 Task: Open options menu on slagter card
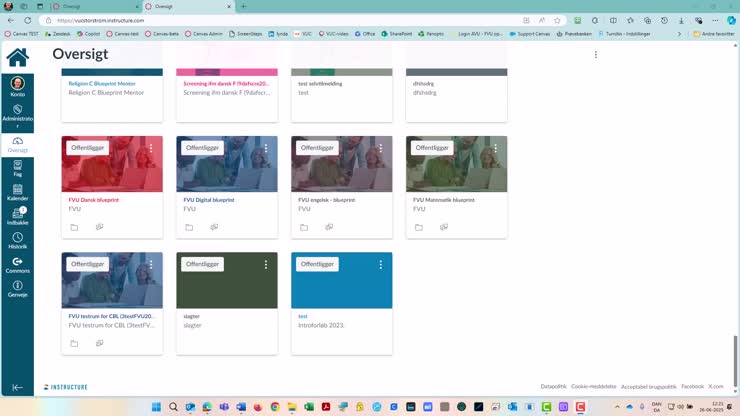(x=266, y=264)
